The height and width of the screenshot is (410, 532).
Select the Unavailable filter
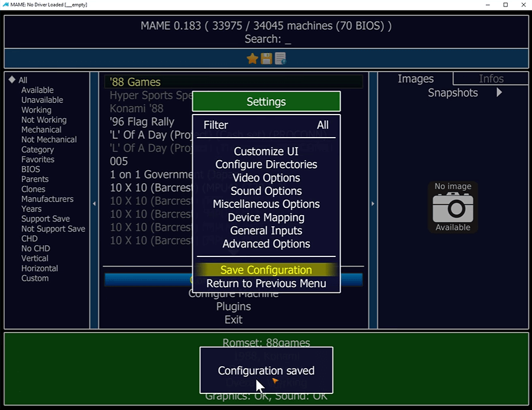click(42, 100)
